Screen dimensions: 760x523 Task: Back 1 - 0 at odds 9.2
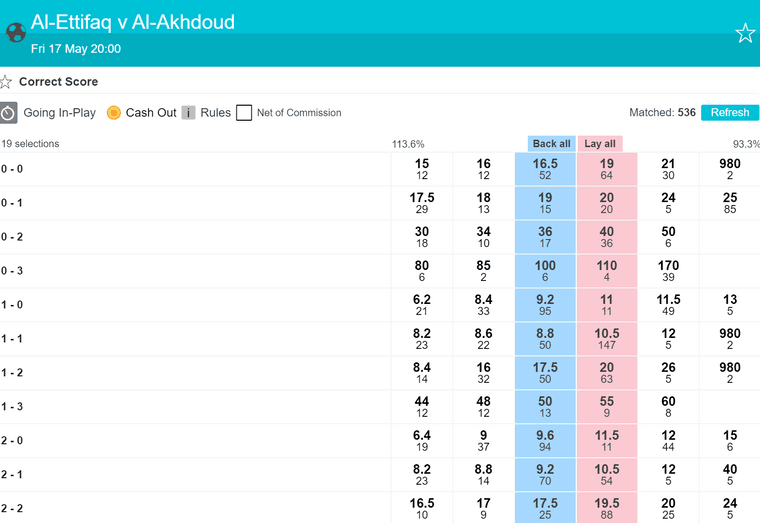pos(545,305)
